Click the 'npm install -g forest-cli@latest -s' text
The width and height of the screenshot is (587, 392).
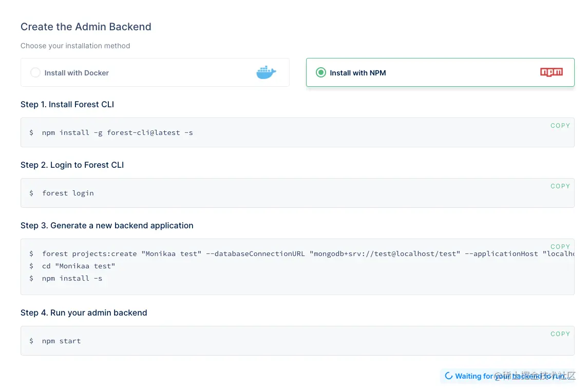(117, 133)
